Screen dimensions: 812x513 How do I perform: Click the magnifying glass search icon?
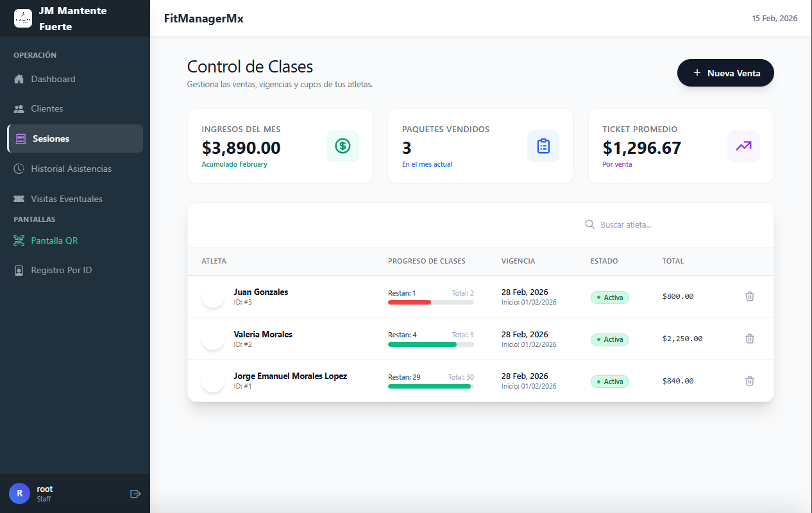click(590, 224)
